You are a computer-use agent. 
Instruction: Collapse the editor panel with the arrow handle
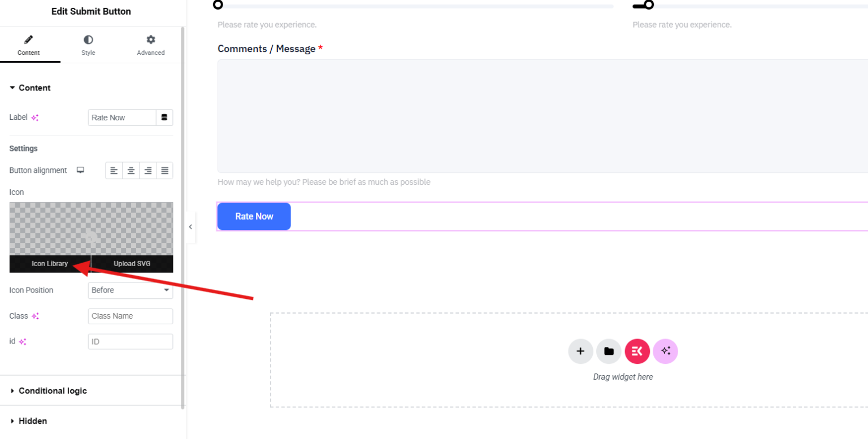[190, 227]
